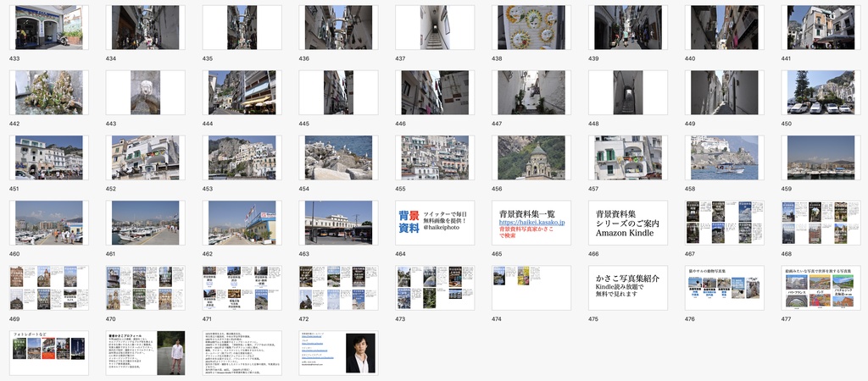This screenshot has width=868, height=381.
Task: Choose slide 462 building with flags
Action: tap(242, 223)
